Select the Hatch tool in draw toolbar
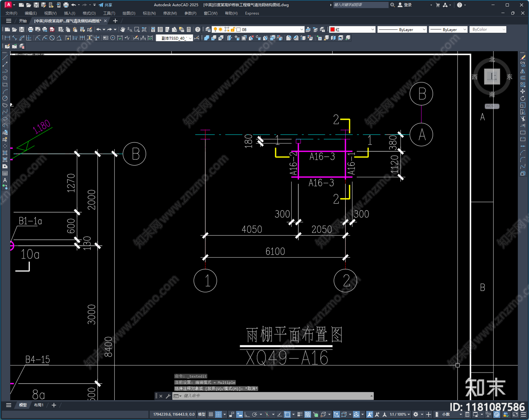Viewport: 529px width, 420px height. pos(5,153)
